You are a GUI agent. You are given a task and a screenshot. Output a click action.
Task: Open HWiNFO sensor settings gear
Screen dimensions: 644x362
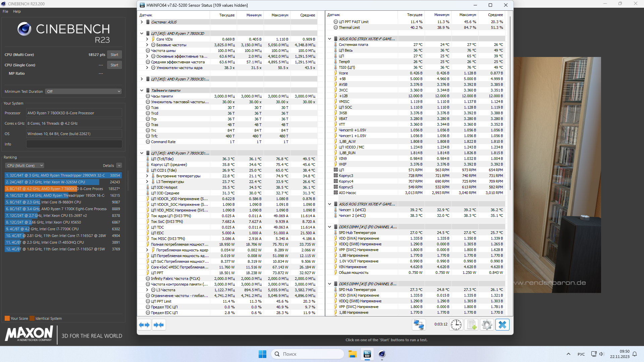(487, 325)
